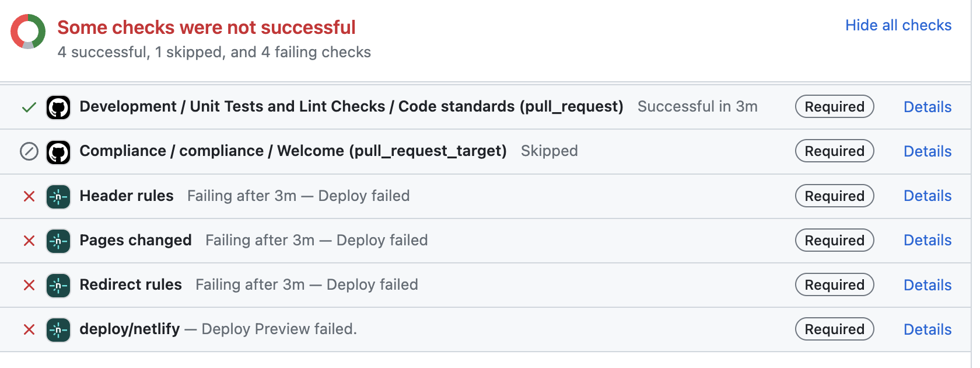Click the heading Some checks were not successful

click(206, 27)
